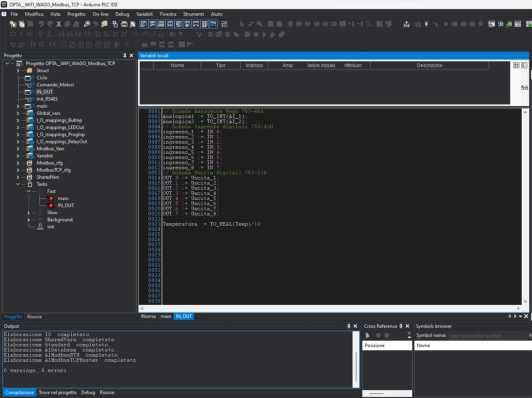Pin the Cross Reference panel

tap(400, 326)
